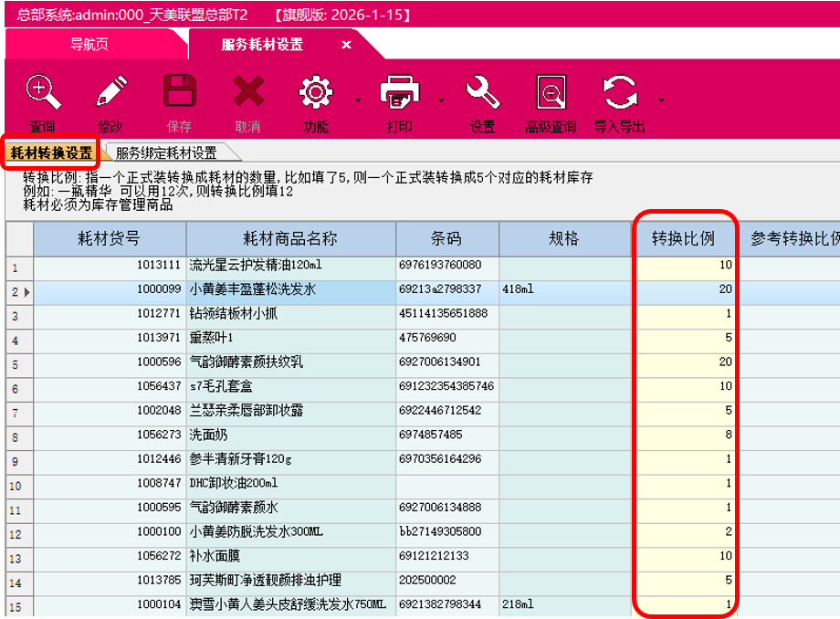The width and height of the screenshot is (840, 619).
Task: Expand the dropdown arrow next to 功能
Action: point(358,100)
